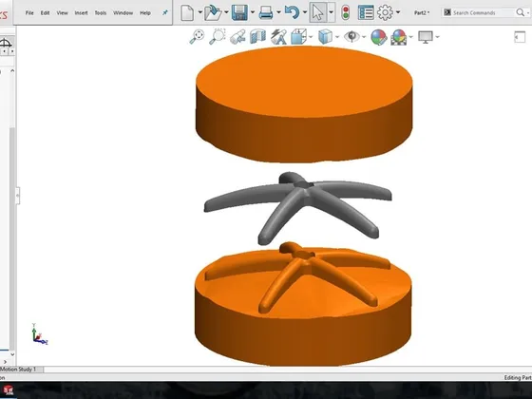This screenshot has width=532, height=399.
Task: Open the Edit menu
Action: pos(46,13)
